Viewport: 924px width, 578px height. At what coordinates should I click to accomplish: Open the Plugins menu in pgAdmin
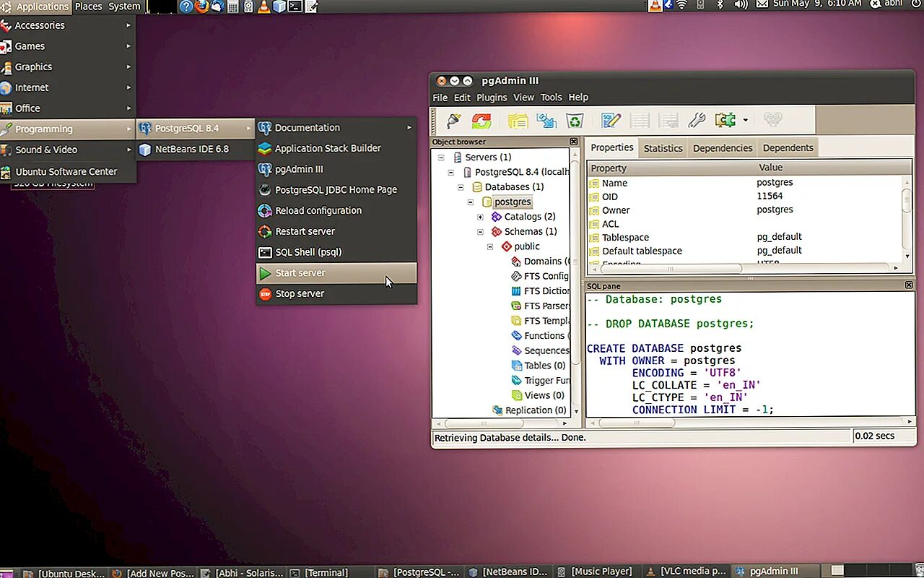click(x=492, y=98)
